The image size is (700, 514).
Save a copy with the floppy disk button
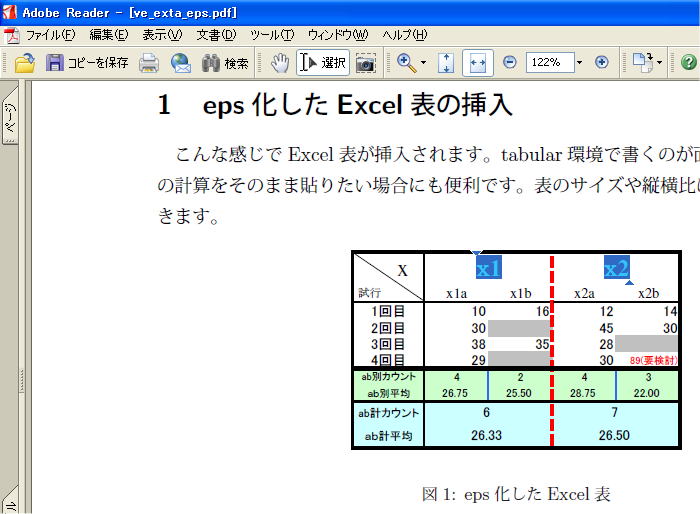pos(87,63)
